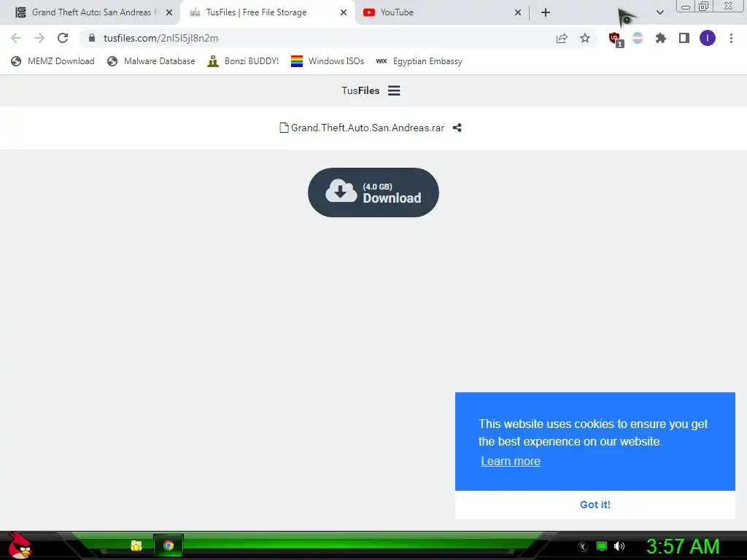Open the Malware Database bookmark
Image resolution: width=747 pixels, height=560 pixels.
(151, 61)
